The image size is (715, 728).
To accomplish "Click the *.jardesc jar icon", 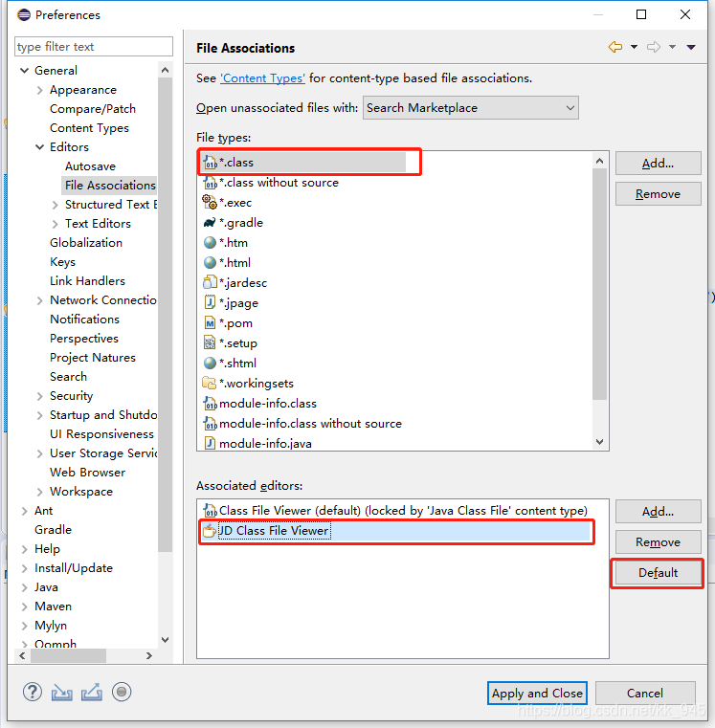I will pyautogui.click(x=210, y=282).
